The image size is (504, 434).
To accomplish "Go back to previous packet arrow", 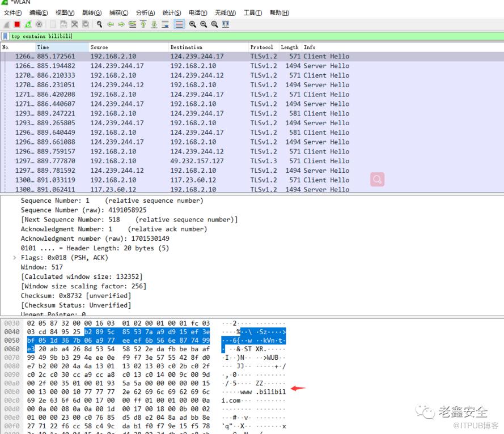I will (111, 24).
